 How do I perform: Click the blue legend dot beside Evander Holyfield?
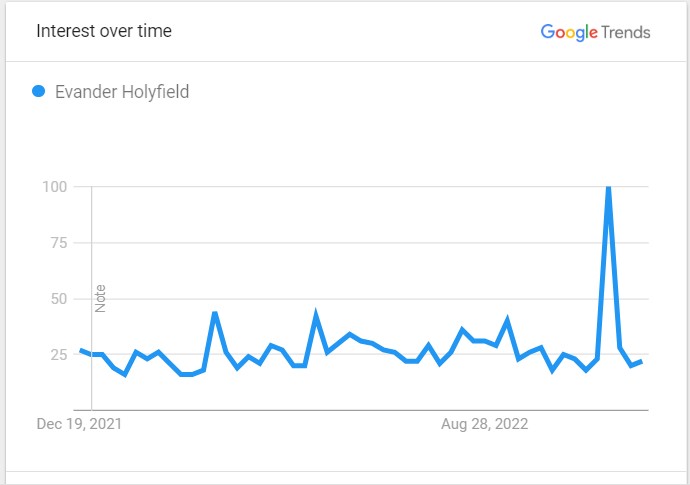(x=39, y=91)
